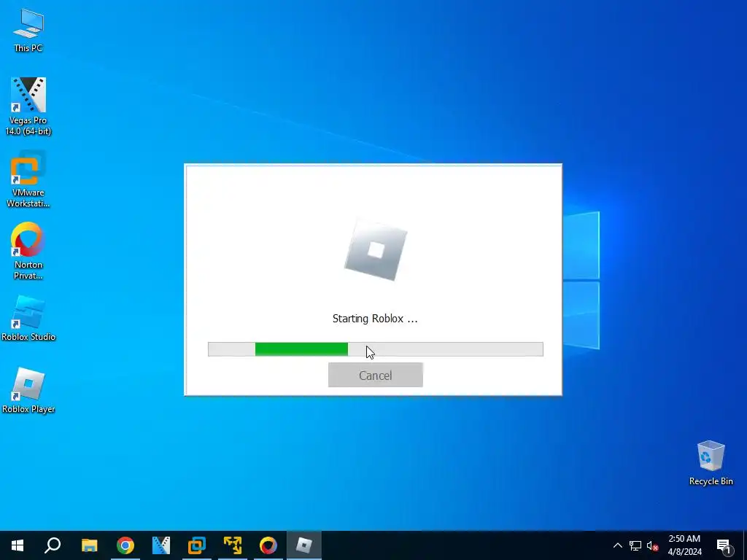The image size is (747, 560).
Task: Click the Roblox logo in the launcher dialog
Action: pyautogui.click(x=376, y=249)
